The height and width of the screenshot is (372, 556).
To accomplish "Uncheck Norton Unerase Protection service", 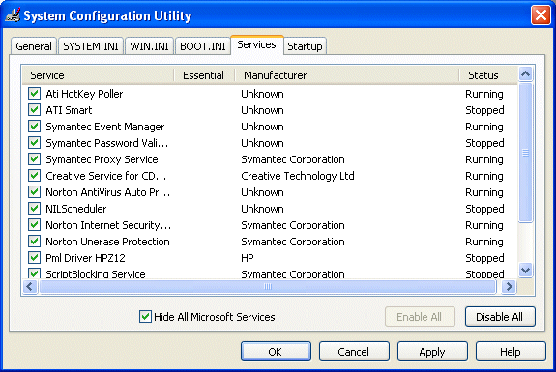I will (34, 241).
